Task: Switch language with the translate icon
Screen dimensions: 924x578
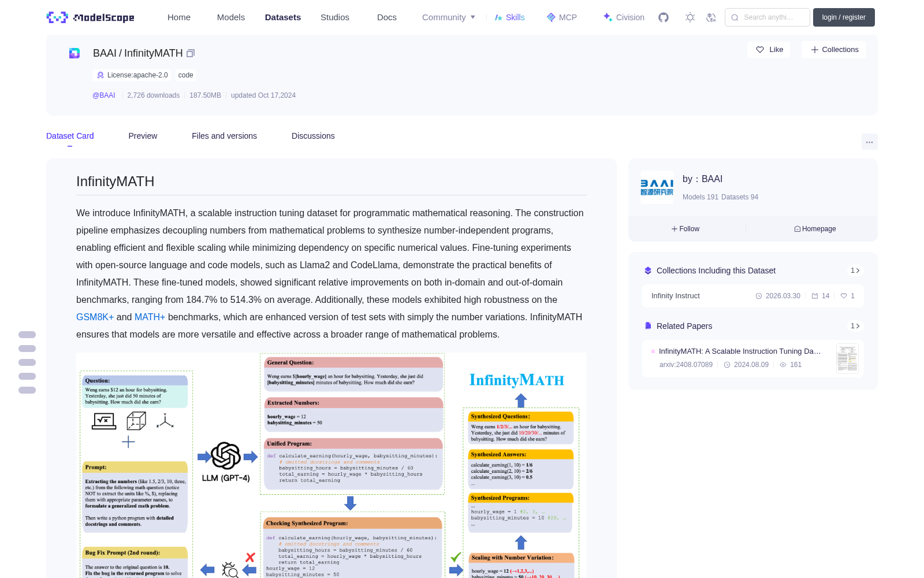Action: point(711,17)
